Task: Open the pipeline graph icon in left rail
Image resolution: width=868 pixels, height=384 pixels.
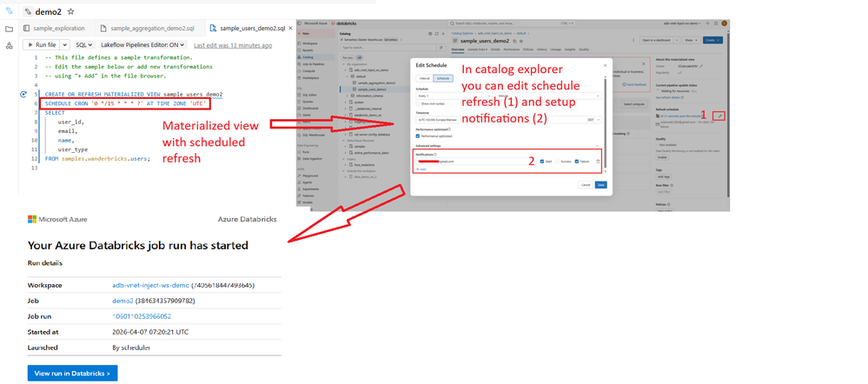Action: (9, 44)
